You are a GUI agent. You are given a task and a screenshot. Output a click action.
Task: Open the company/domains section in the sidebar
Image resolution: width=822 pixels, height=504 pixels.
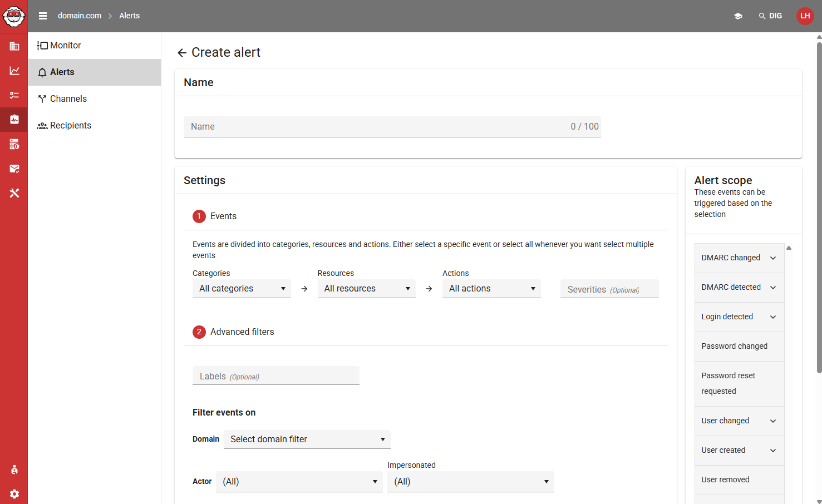coord(14,46)
